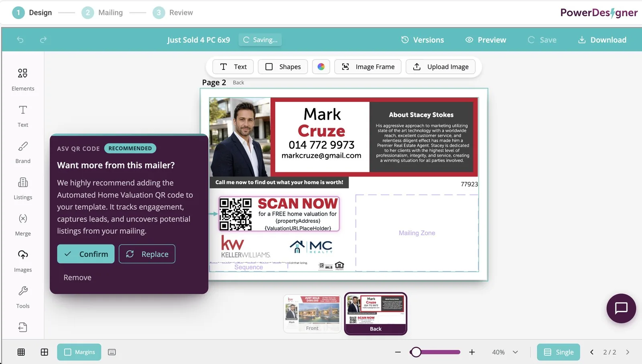Open the Preview

486,40
